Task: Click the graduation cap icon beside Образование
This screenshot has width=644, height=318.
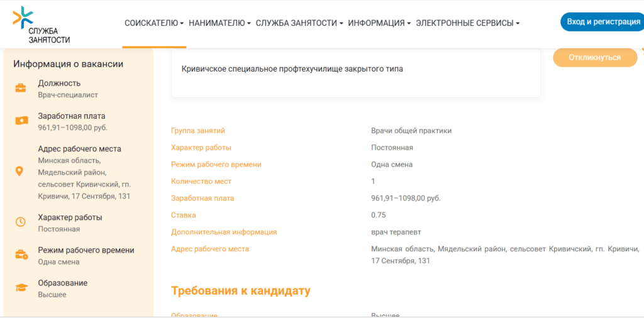Action: point(21,288)
